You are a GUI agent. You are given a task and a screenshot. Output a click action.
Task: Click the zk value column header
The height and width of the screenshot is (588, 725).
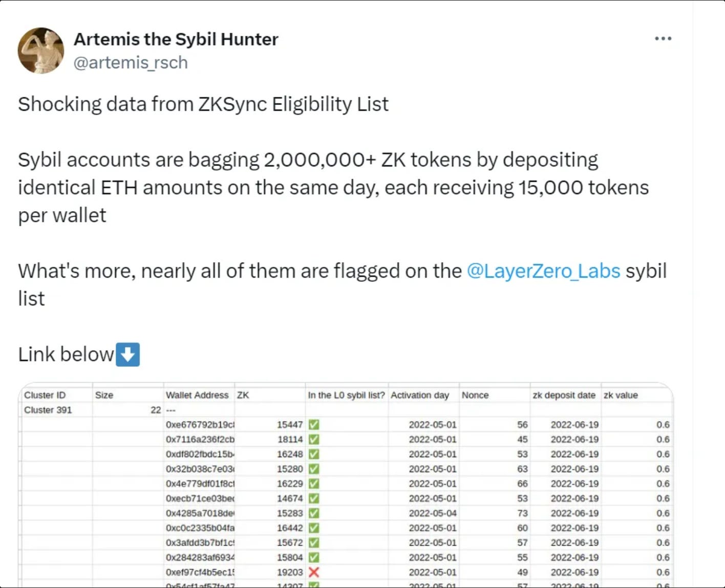621,395
